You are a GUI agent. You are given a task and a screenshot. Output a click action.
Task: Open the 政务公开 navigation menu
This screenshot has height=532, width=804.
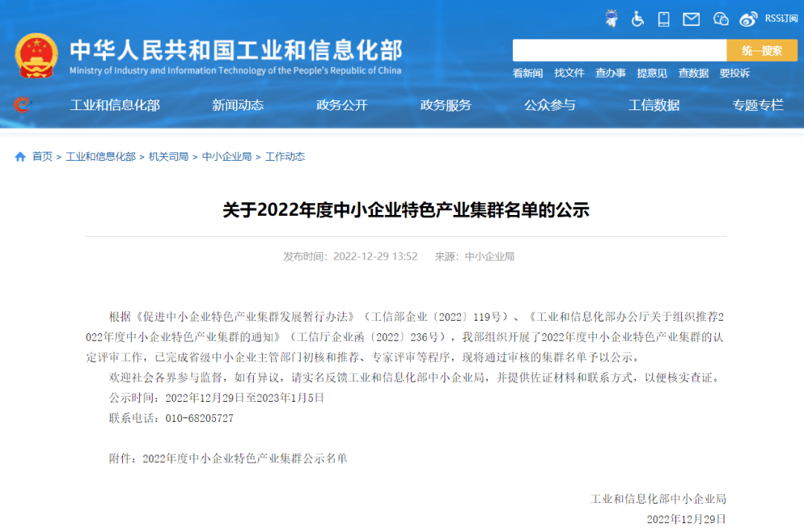342,105
